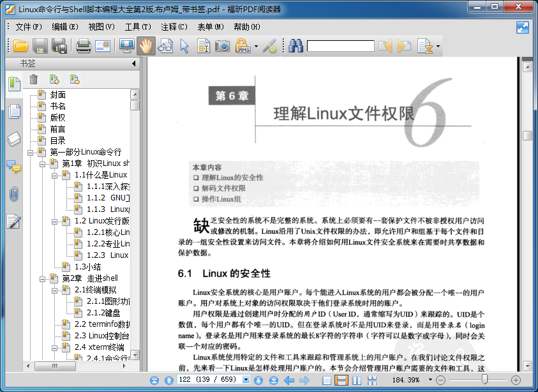Go to previous search result arrow

pyautogui.click(x=385, y=46)
